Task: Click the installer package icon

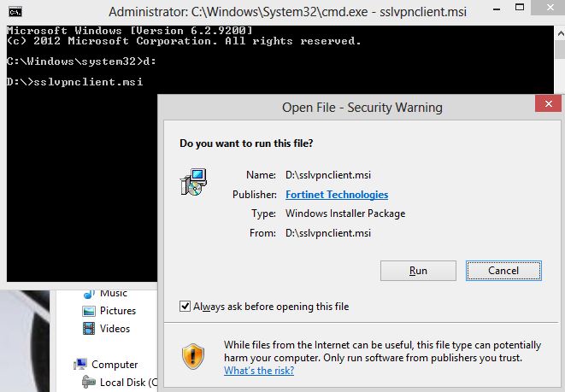Action: click(193, 182)
